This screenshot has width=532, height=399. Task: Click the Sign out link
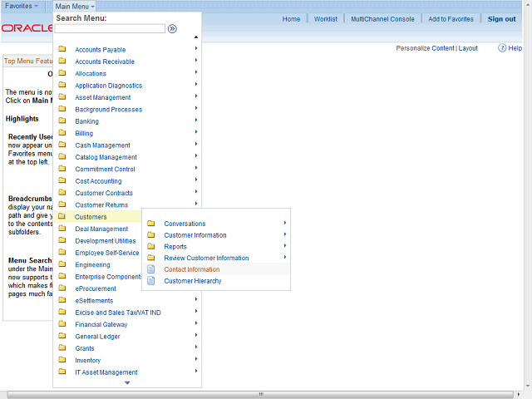coord(501,19)
